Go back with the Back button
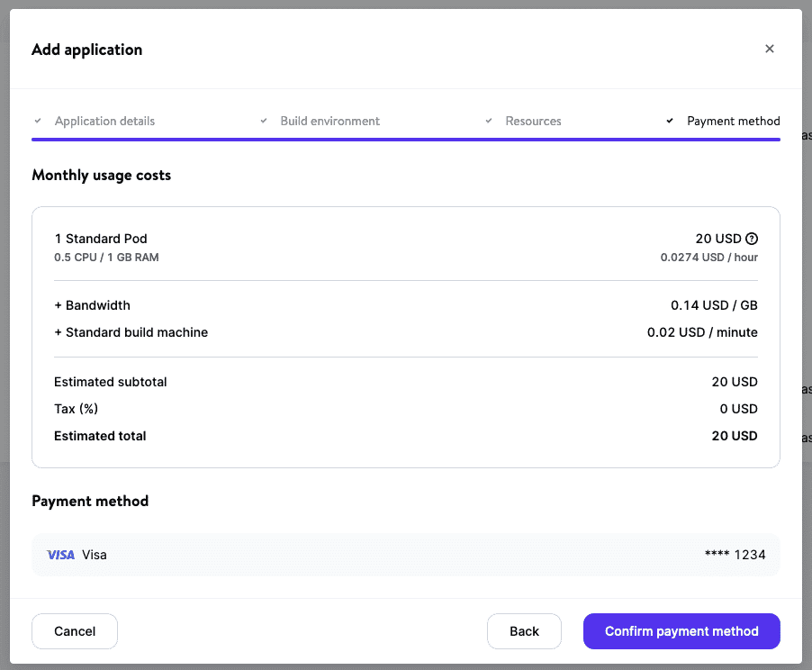This screenshot has width=812, height=670. 524,631
